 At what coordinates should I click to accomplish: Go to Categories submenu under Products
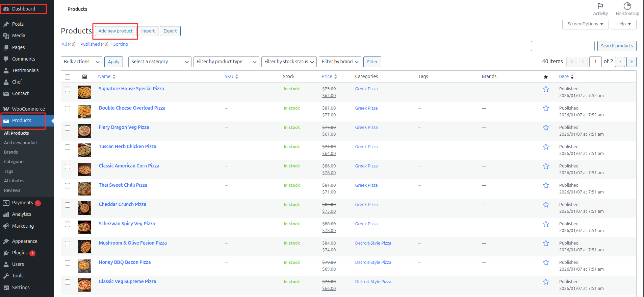[15, 162]
